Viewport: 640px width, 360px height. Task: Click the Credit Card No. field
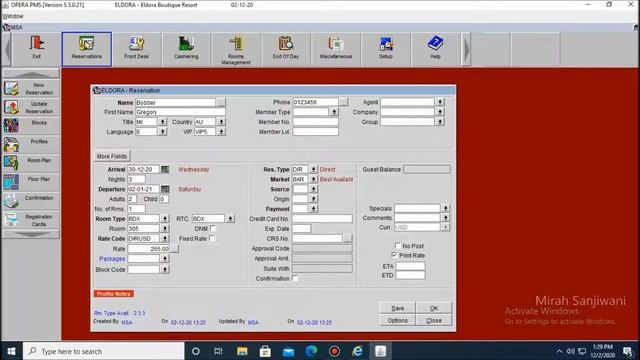point(322,219)
